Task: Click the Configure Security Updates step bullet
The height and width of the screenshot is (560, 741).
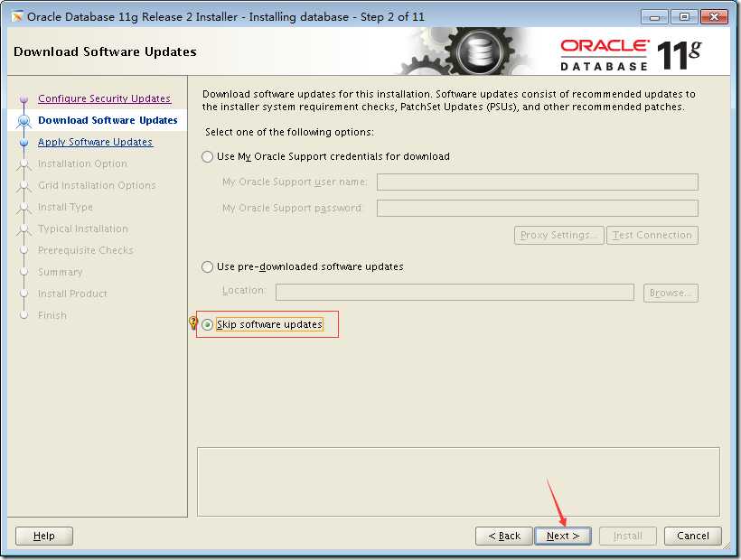Action: [x=23, y=99]
